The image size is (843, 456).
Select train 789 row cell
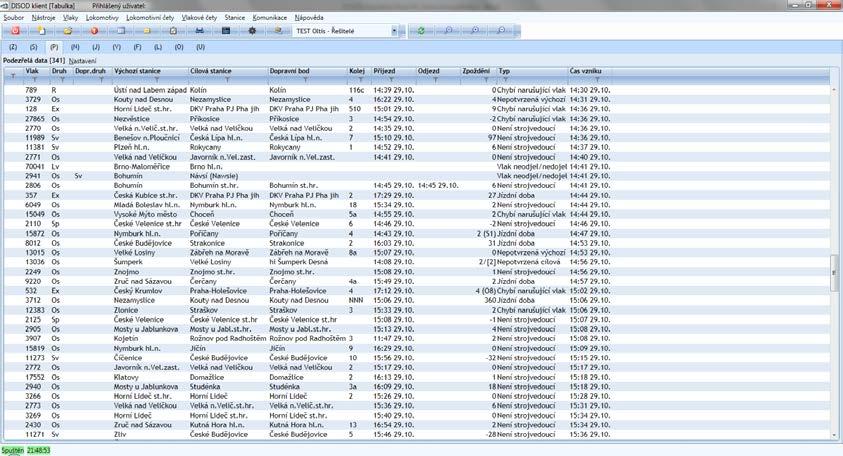[32, 90]
